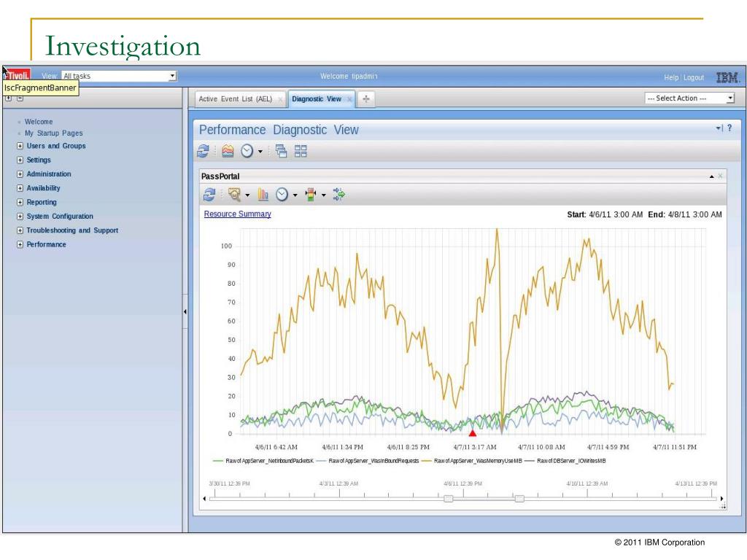Open the Resource Summary link
Viewport: 747px width, 560px height.
[x=238, y=214]
